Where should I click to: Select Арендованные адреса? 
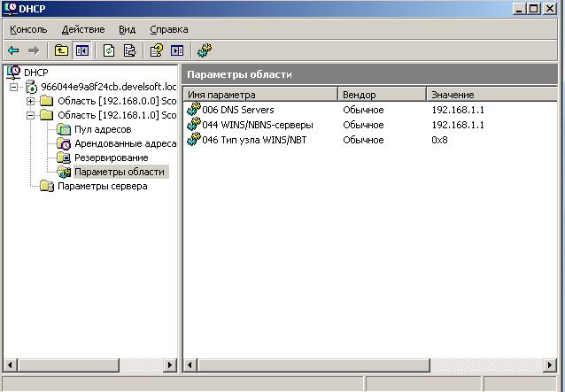[x=126, y=143]
